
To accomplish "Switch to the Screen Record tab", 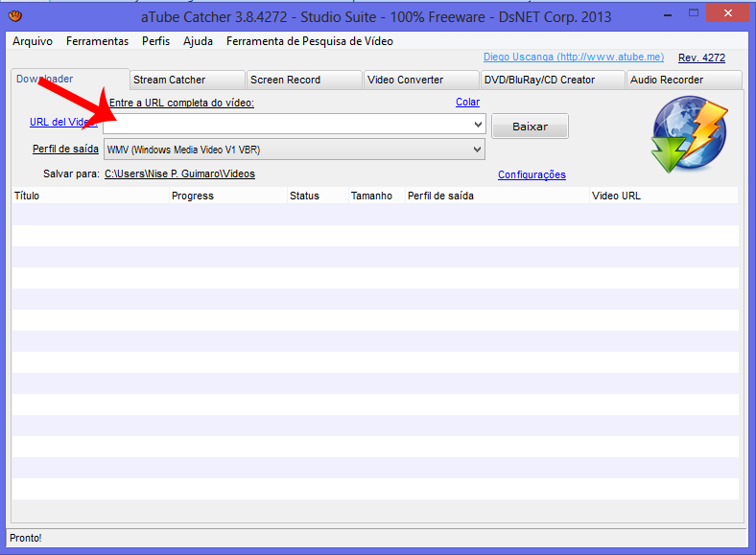I will 304,80.
